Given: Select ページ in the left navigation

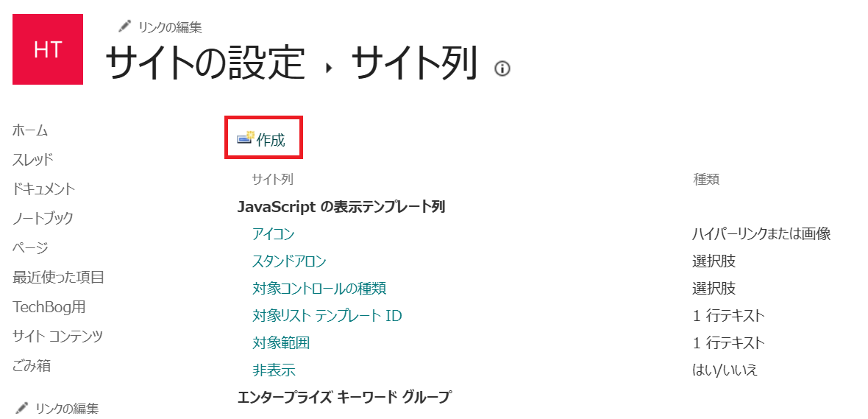Looking at the screenshot, I should [30, 247].
